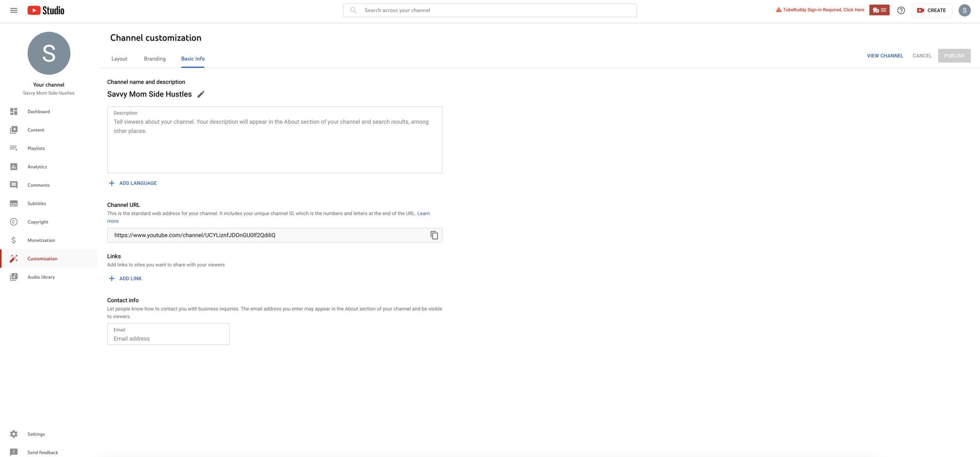Click the Dashboard icon in sidebar
The image size is (980, 457).
(14, 111)
